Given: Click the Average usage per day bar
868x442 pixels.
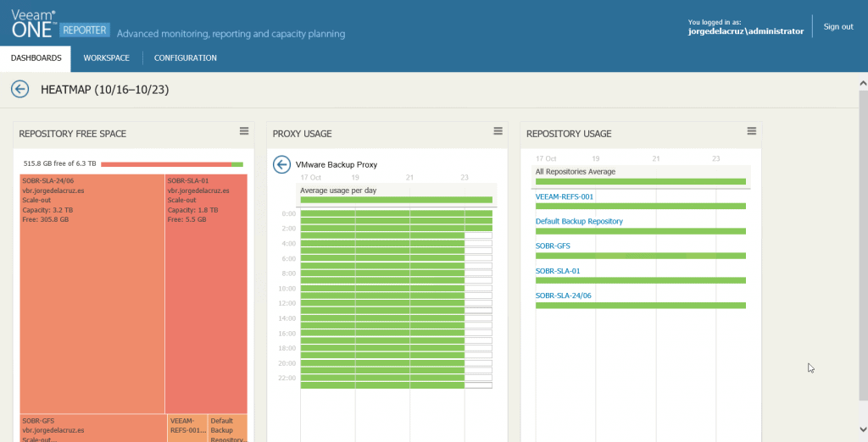Looking at the screenshot, I should point(397,200).
